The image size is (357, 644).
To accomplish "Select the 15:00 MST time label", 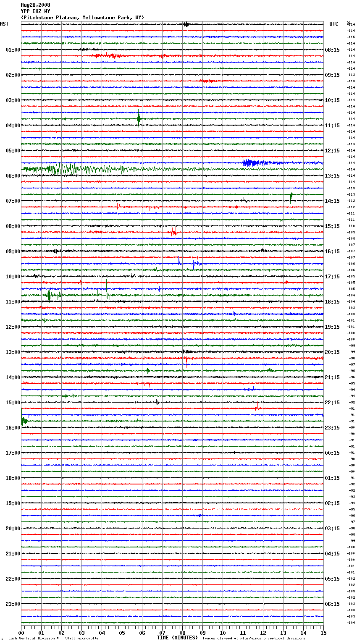I will click(13, 403).
